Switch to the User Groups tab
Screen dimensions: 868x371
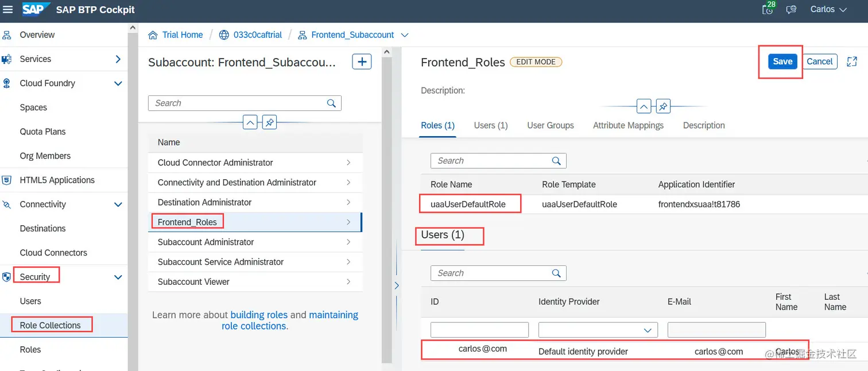pyautogui.click(x=551, y=125)
